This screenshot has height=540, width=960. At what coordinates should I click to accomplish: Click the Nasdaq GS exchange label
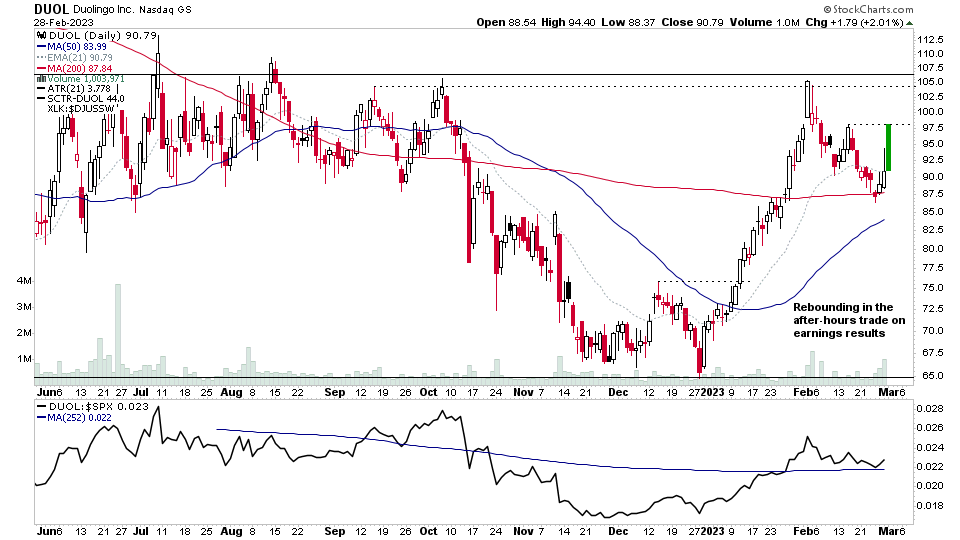[165, 10]
